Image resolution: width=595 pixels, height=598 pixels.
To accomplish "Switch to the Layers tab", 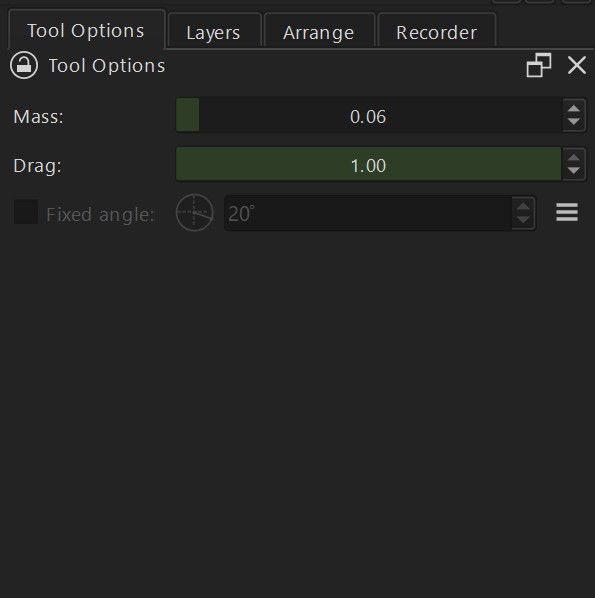I will click(214, 32).
